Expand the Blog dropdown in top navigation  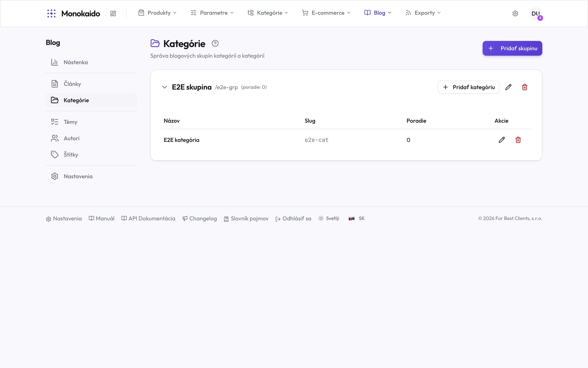pyautogui.click(x=378, y=13)
